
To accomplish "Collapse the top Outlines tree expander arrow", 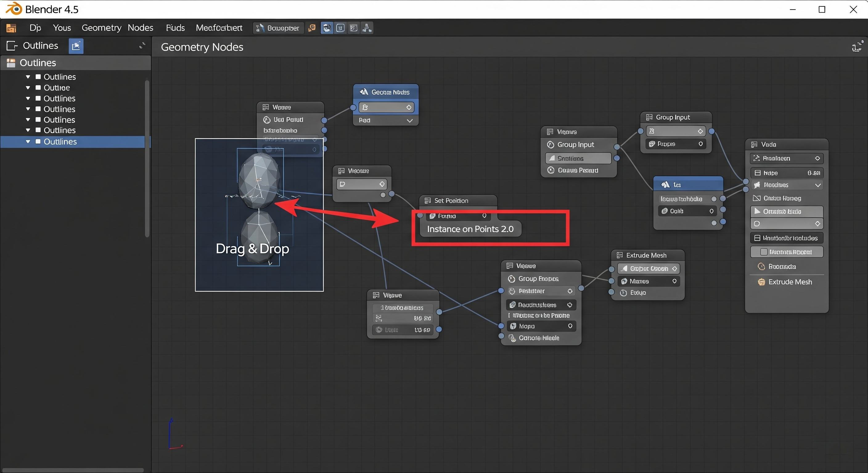I will [x=28, y=76].
